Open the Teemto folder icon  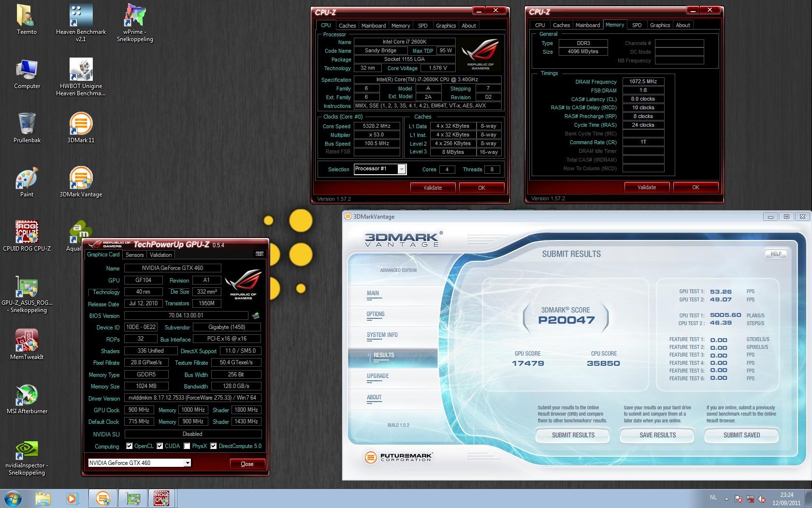pyautogui.click(x=27, y=20)
